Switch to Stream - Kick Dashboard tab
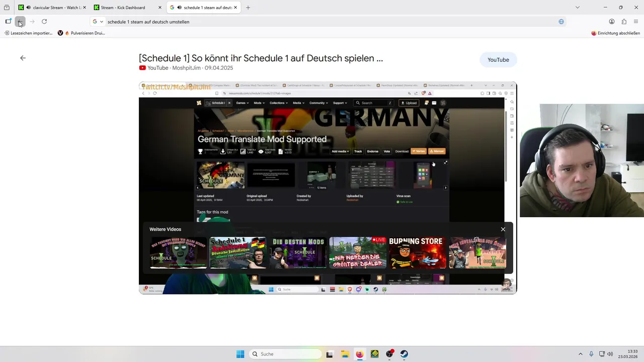This screenshot has height=362, width=644. [127, 8]
